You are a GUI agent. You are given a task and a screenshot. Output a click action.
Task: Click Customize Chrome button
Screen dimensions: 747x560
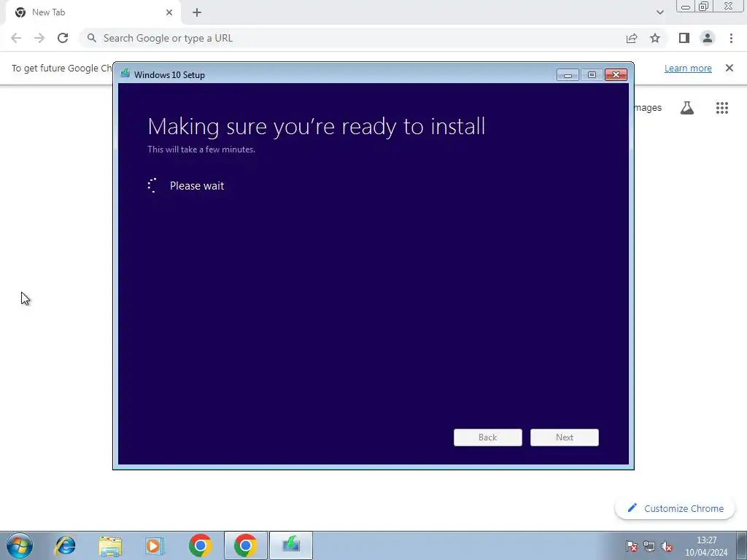[x=675, y=508]
